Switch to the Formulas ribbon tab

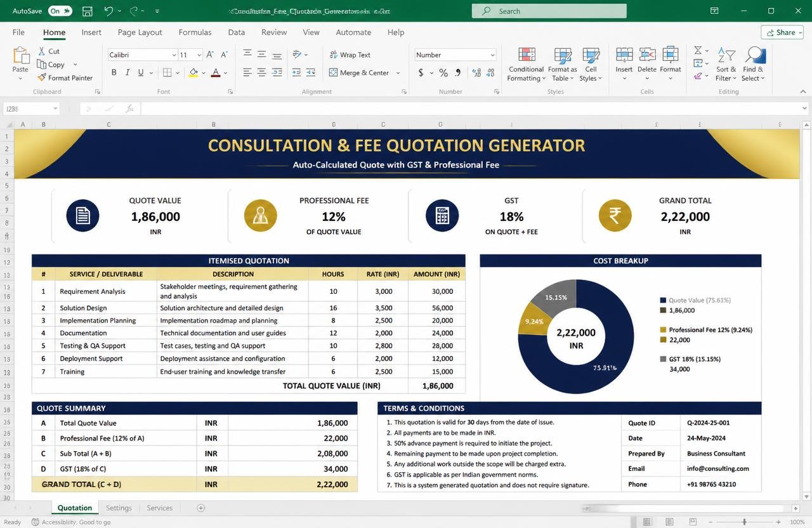pyautogui.click(x=195, y=32)
